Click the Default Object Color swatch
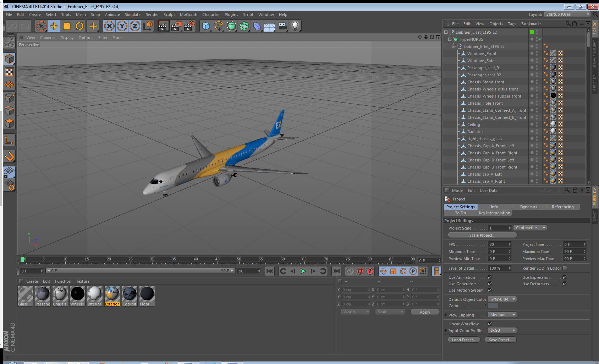 click(493, 306)
